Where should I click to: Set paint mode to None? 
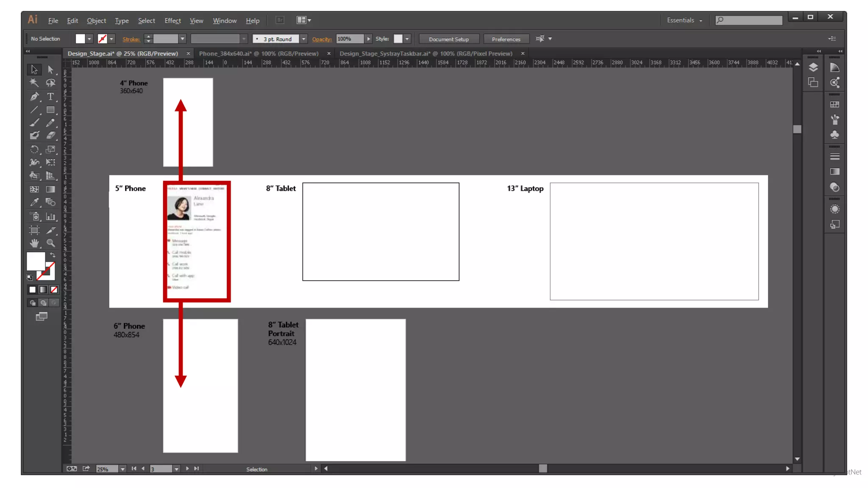[54, 290]
